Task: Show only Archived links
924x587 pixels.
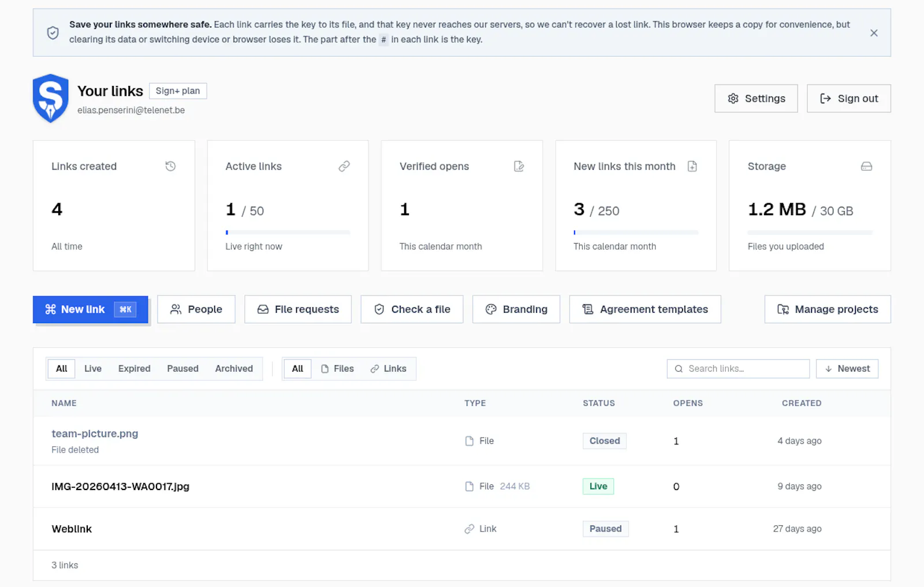Action: (234, 369)
